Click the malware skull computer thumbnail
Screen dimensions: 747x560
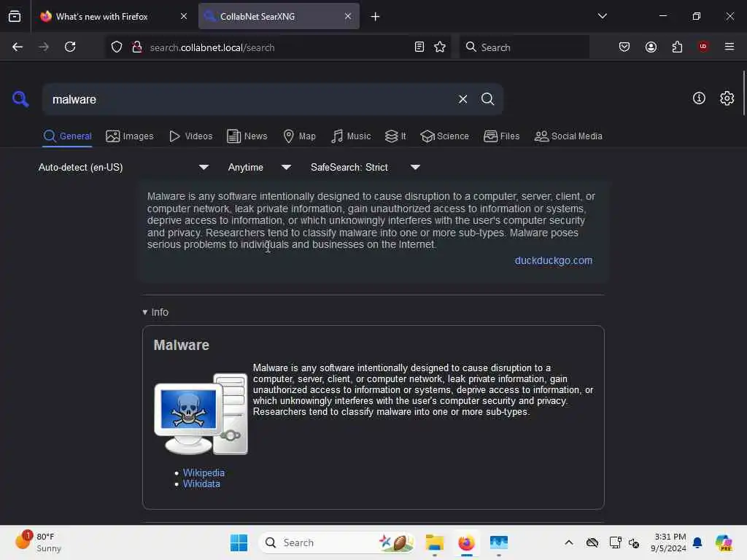pyautogui.click(x=201, y=414)
